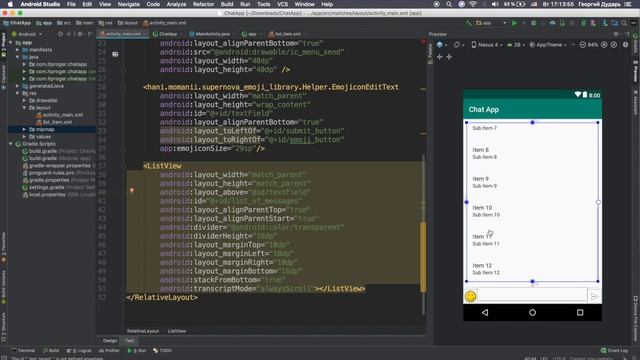Expand the manifests folder in the tree

pos(18,50)
